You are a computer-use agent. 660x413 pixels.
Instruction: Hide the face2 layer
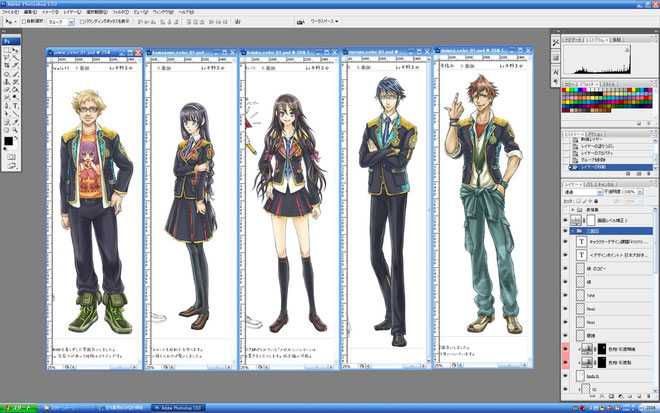(x=565, y=309)
